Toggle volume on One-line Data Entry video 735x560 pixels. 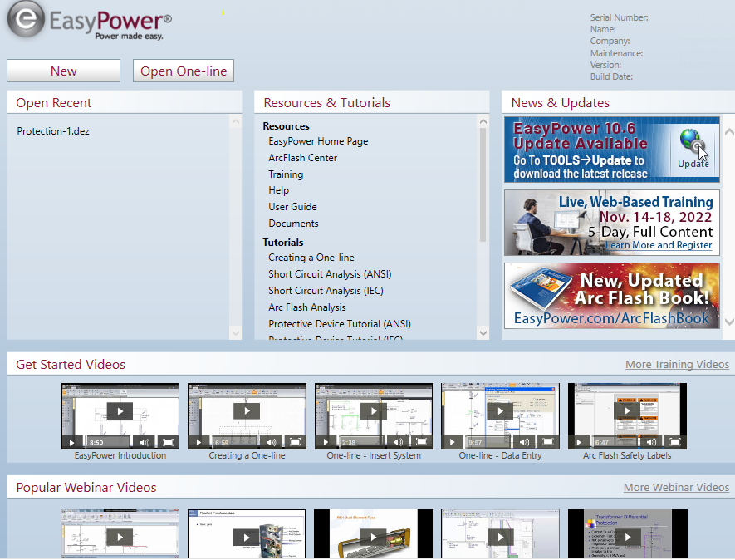click(x=524, y=442)
